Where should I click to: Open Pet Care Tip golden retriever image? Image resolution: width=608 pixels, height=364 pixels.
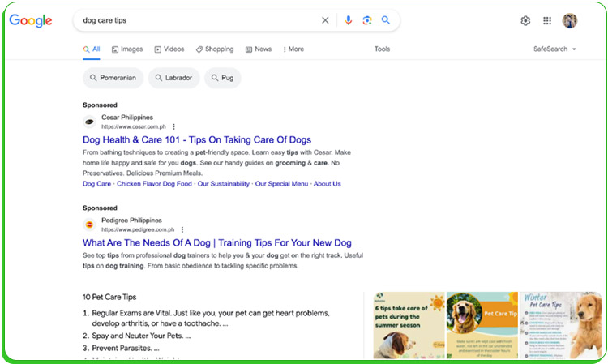click(x=482, y=325)
